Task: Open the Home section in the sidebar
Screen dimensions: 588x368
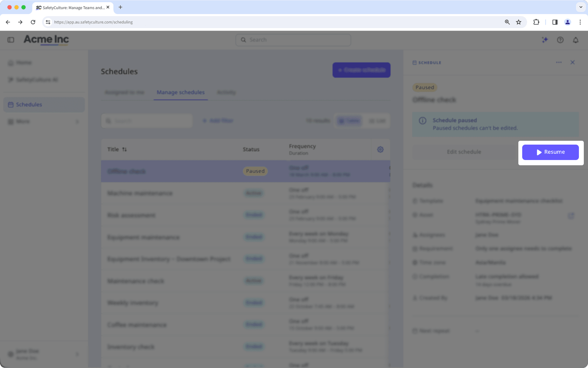Action: coord(23,62)
